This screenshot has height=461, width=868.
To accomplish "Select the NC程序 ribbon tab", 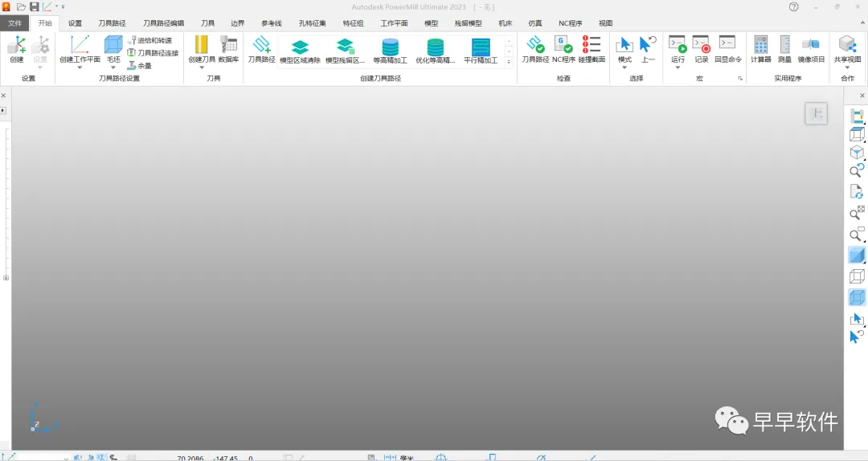I will click(570, 23).
